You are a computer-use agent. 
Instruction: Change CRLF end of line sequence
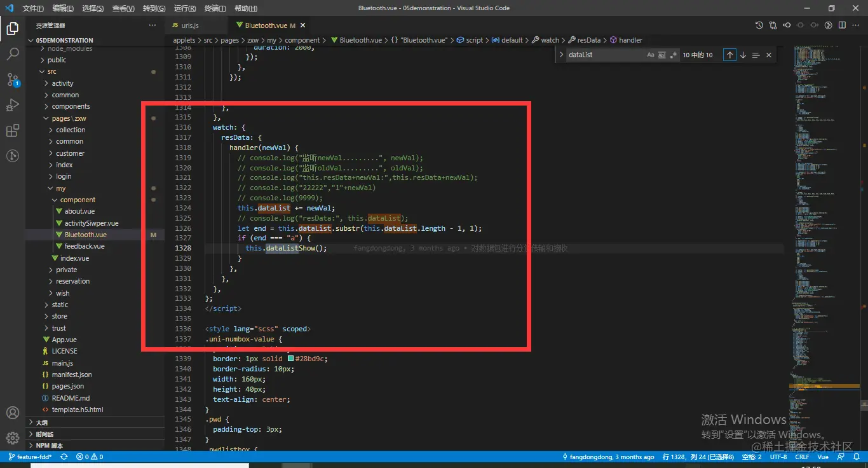coord(802,457)
